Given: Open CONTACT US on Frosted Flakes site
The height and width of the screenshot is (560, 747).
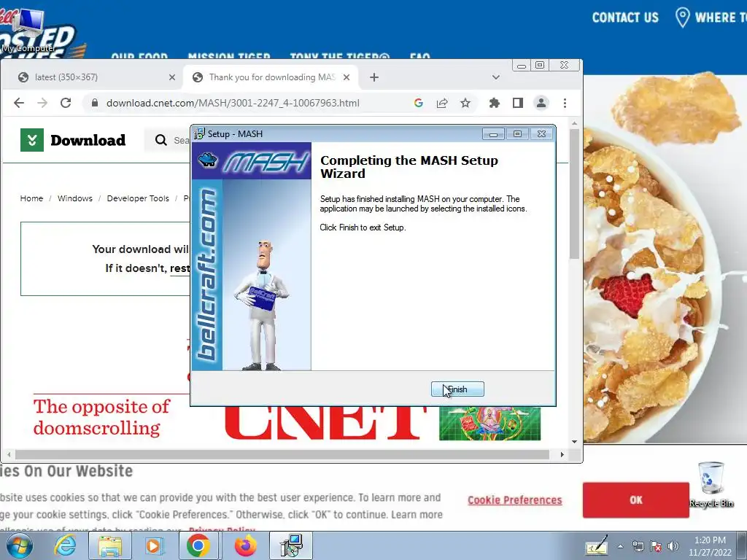Looking at the screenshot, I should [625, 17].
